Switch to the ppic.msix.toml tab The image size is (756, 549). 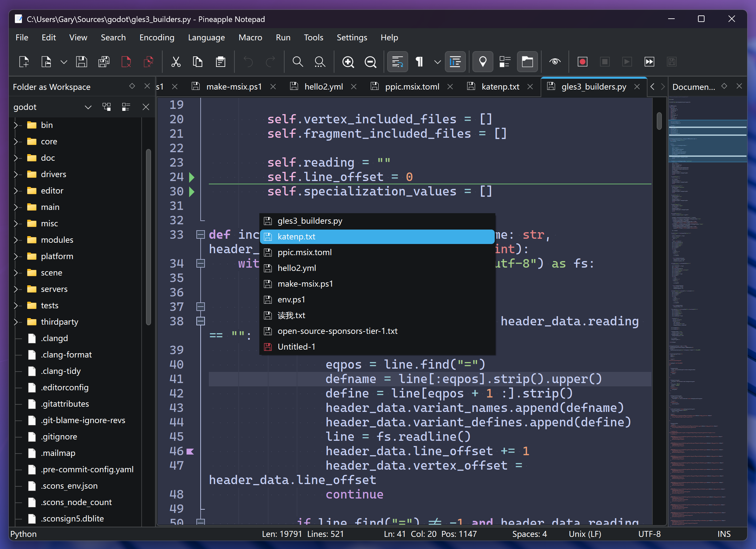[412, 87]
